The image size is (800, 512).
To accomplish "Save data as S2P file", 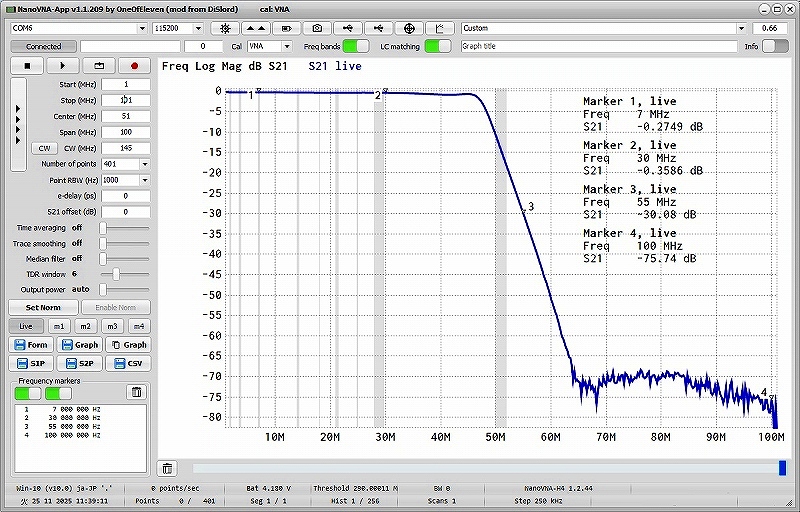I will click(x=82, y=364).
